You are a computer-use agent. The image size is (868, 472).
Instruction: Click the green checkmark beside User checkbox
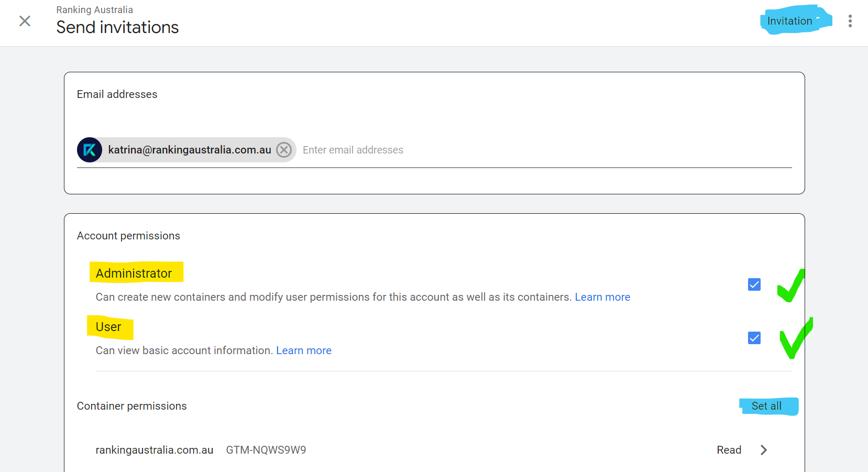click(x=795, y=339)
